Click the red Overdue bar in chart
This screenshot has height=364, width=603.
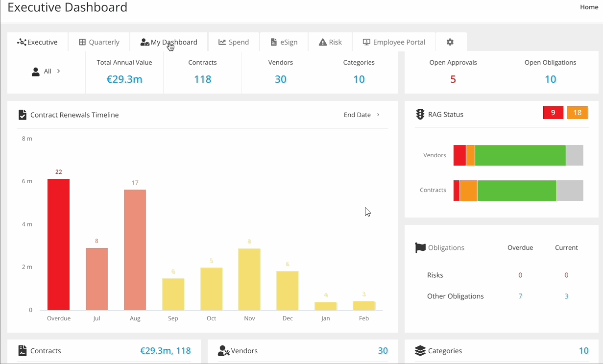pos(58,244)
